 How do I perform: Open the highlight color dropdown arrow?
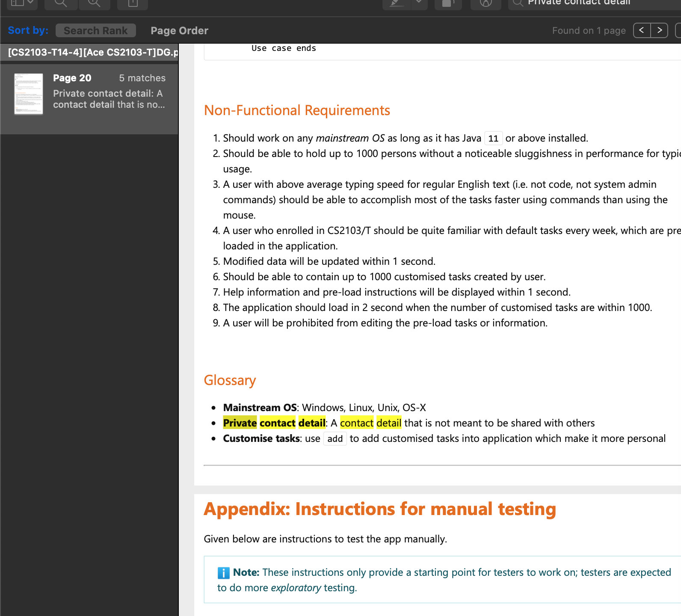[419, 3]
